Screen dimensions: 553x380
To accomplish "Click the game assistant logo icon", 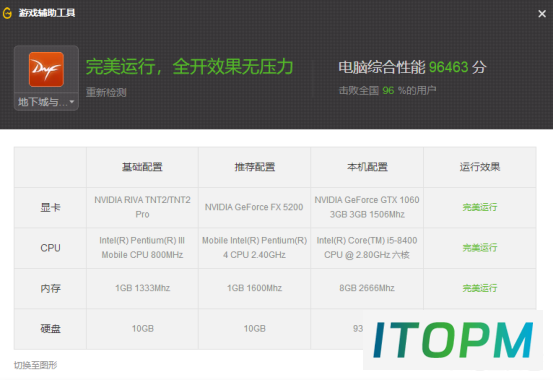I will (x=7, y=13).
